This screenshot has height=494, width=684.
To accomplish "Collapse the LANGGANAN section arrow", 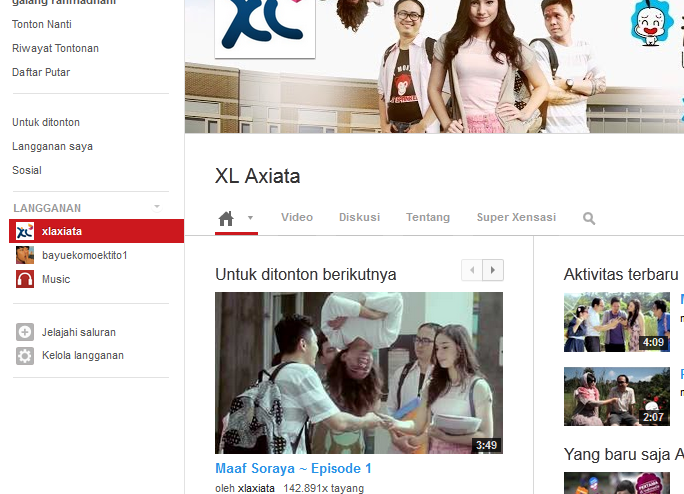I will [157, 207].
